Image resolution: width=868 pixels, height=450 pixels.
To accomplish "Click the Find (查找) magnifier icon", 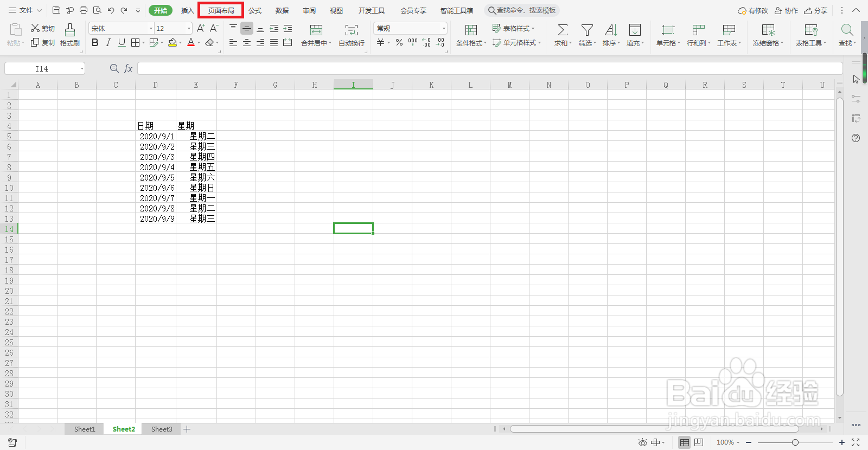I will pyautogui.click(x=847, y=30).
